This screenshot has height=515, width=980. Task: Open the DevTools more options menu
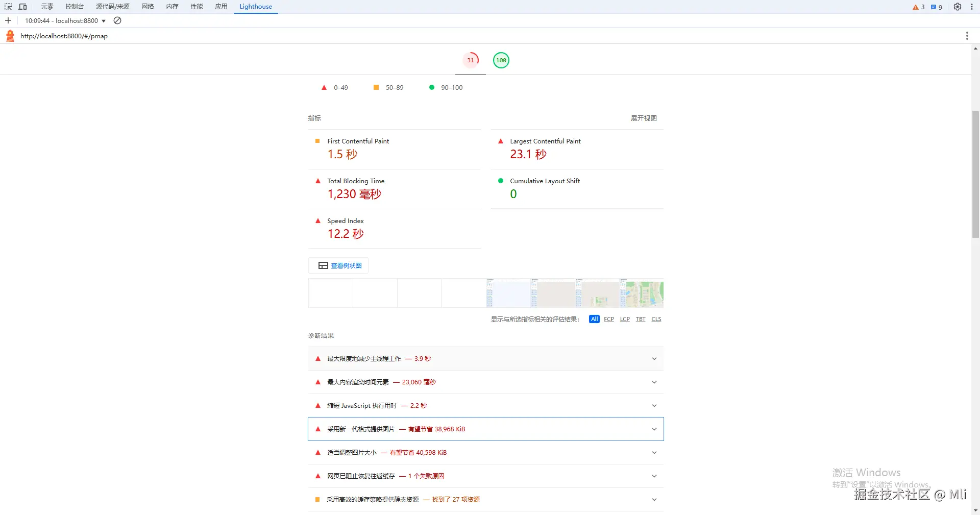pyautogui.click(x=971, y=7)
